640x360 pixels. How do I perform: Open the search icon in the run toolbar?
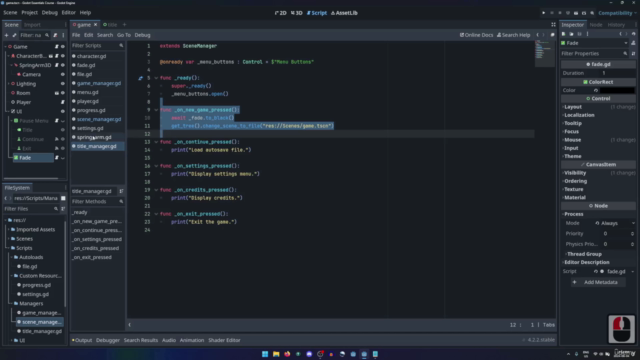pos(592,13)
